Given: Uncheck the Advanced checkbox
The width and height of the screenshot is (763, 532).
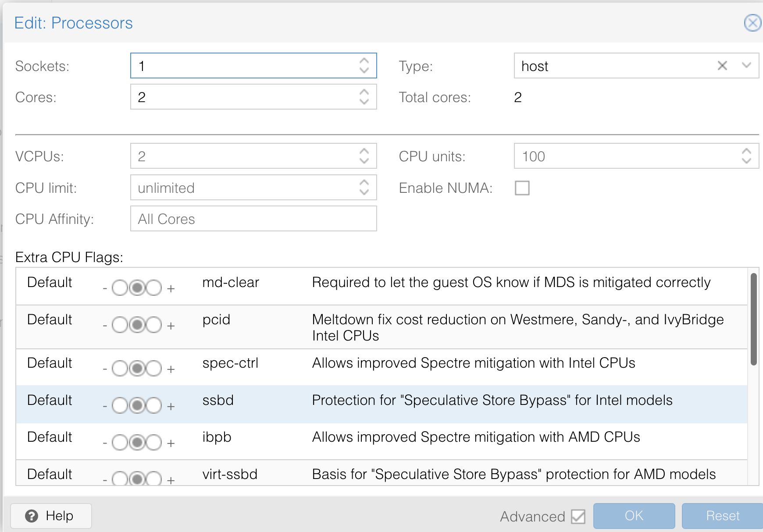Looking at the screenshot, I should [578, 517].
